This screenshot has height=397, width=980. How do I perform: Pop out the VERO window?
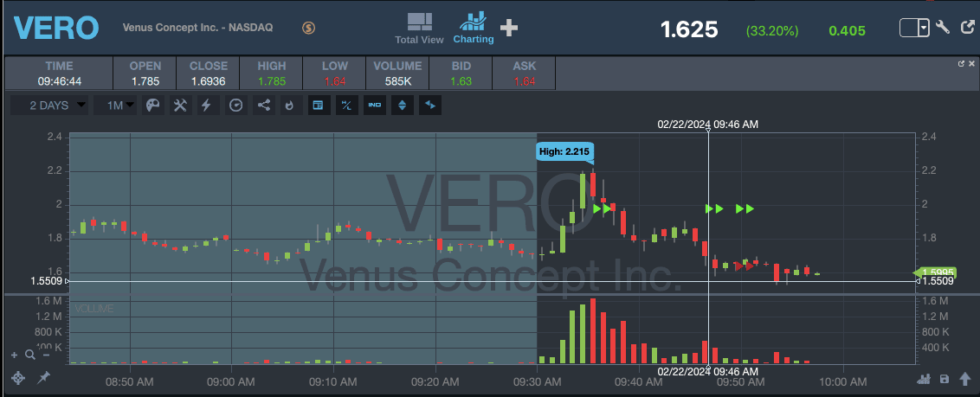[x=968, y=28]
